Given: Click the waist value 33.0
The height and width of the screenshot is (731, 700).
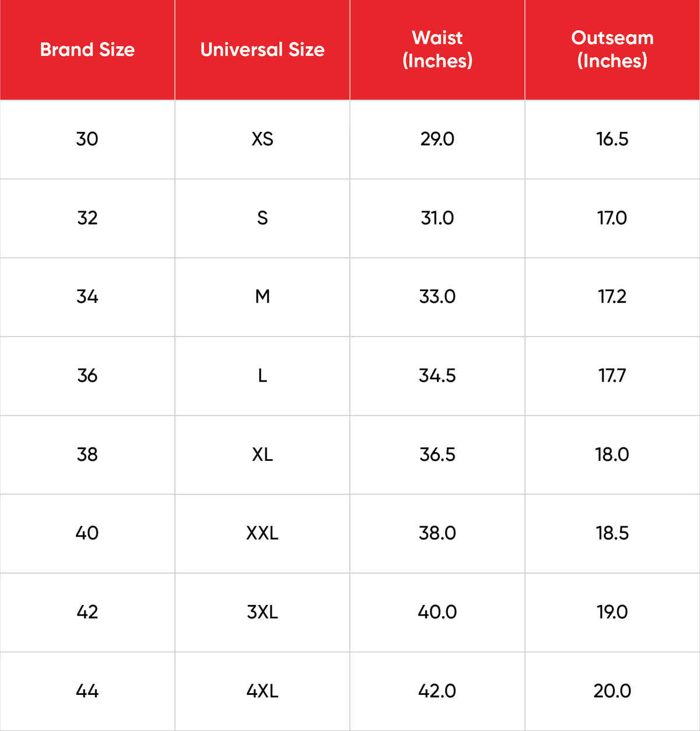Looking at the screenshot, I should click(437, 296).
